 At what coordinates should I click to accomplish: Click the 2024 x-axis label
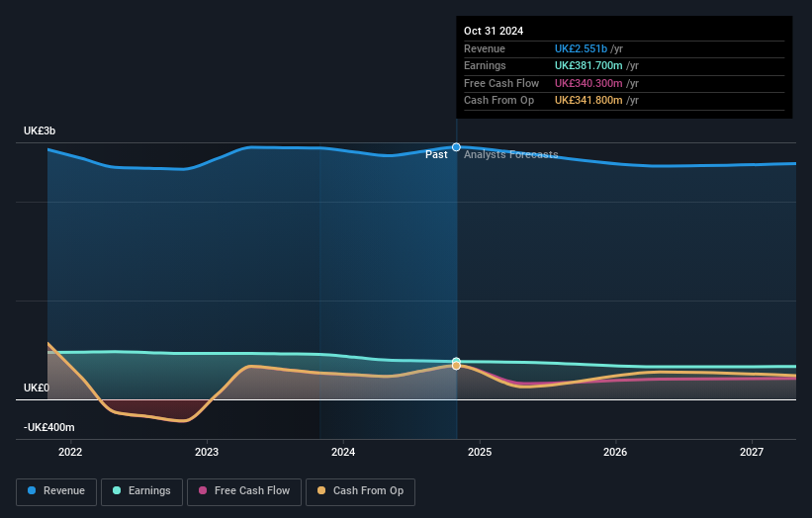point(343,453)
